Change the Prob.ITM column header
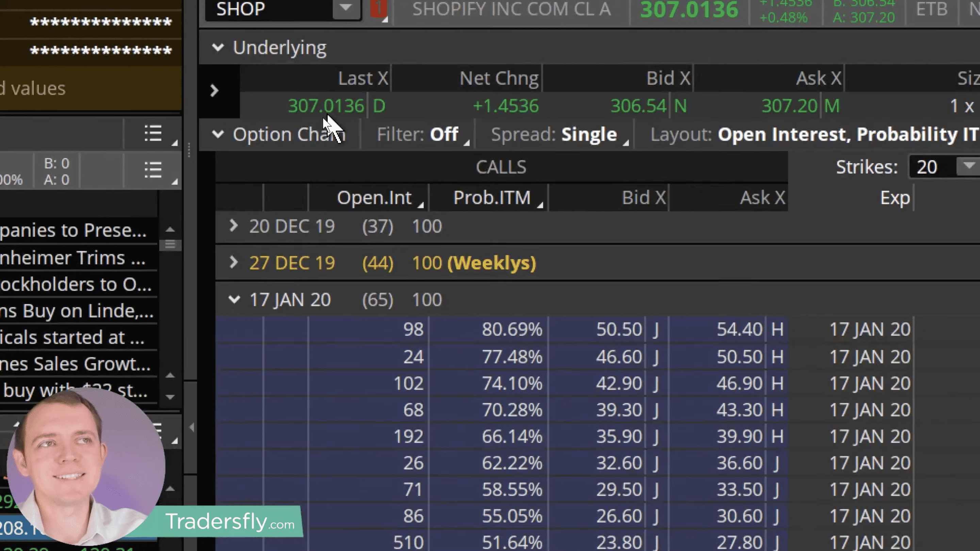 click(x=492, y=198)
